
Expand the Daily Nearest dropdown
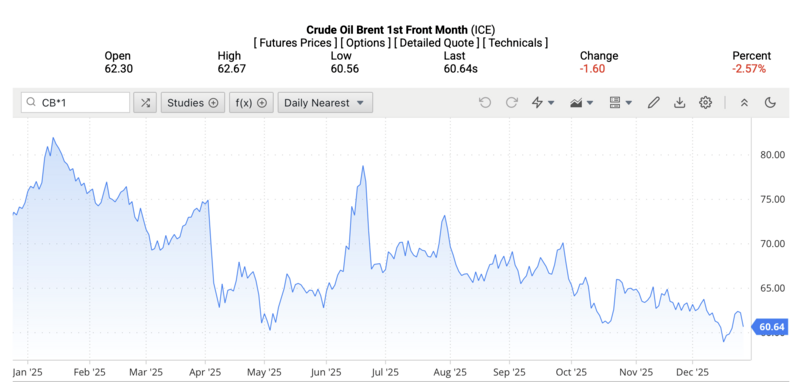coord(325,103)
